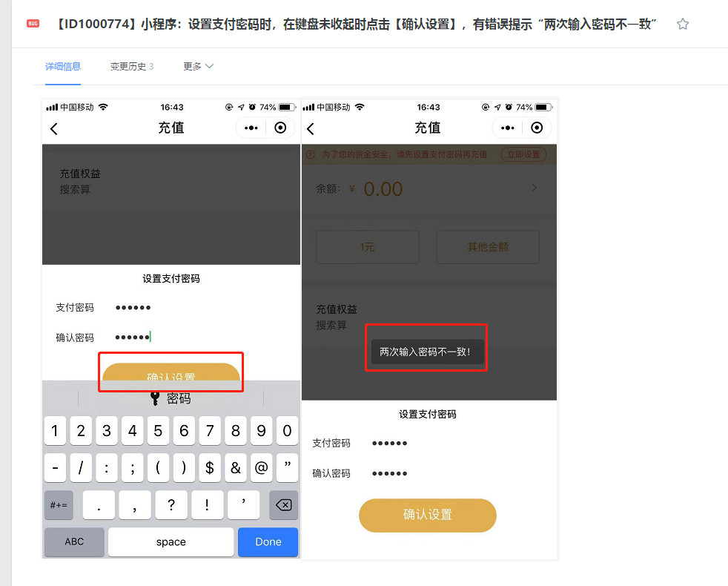Tap the backspace delete key
The height and width of the screenshot is (586, 728).
[x=284, y=504]
